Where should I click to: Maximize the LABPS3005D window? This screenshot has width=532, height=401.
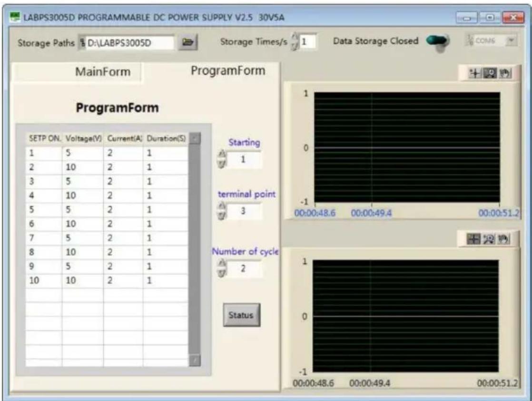click(490, 18)
